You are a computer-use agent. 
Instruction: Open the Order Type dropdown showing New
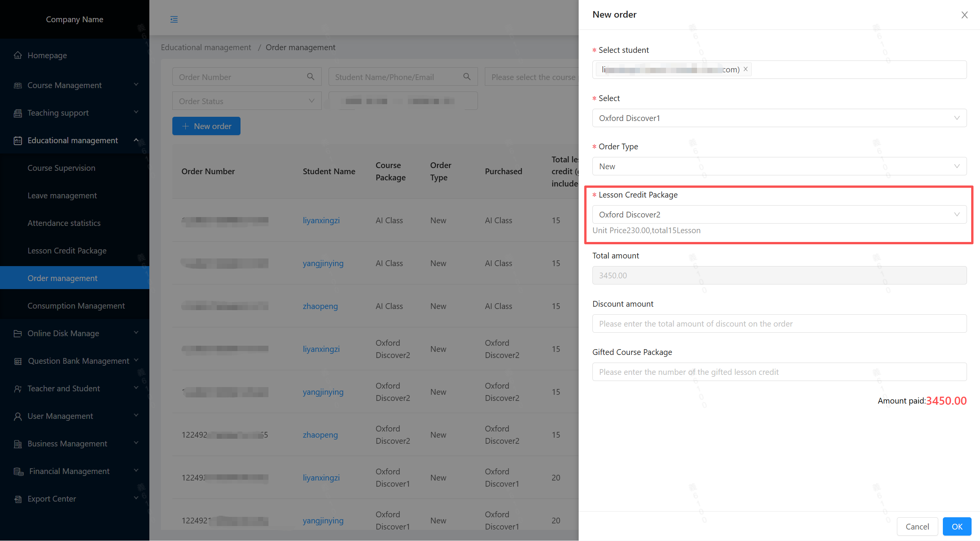click(779, 166)
